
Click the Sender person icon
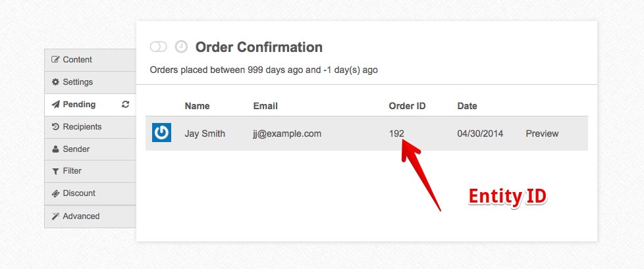pyautogui.click(x=56, y=149)
